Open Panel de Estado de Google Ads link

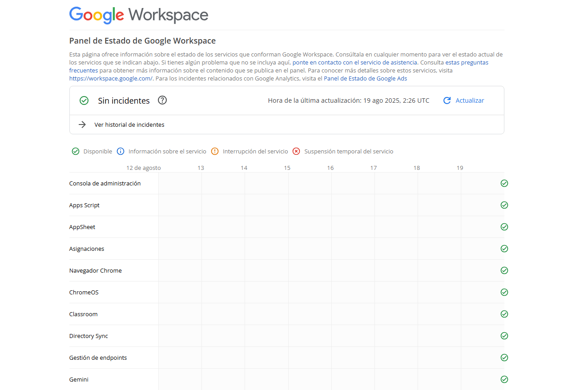tap(365, 79)
